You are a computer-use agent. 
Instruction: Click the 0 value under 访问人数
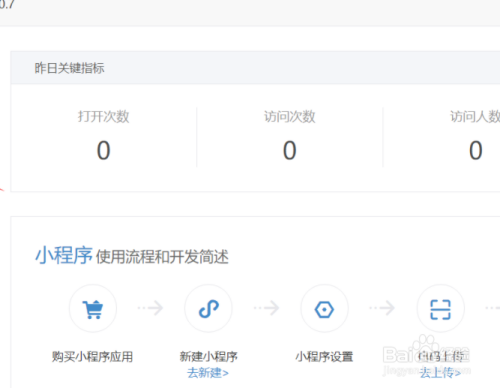[x=476, y=150]
